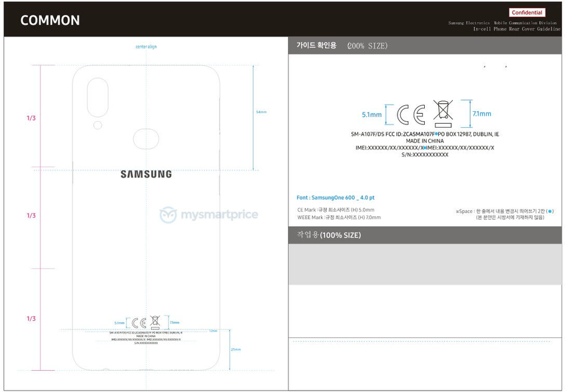Screen dimensions: 566x392
Task: Click the SAMSUNG logo on the phone
Action: [x=146, y=174]
